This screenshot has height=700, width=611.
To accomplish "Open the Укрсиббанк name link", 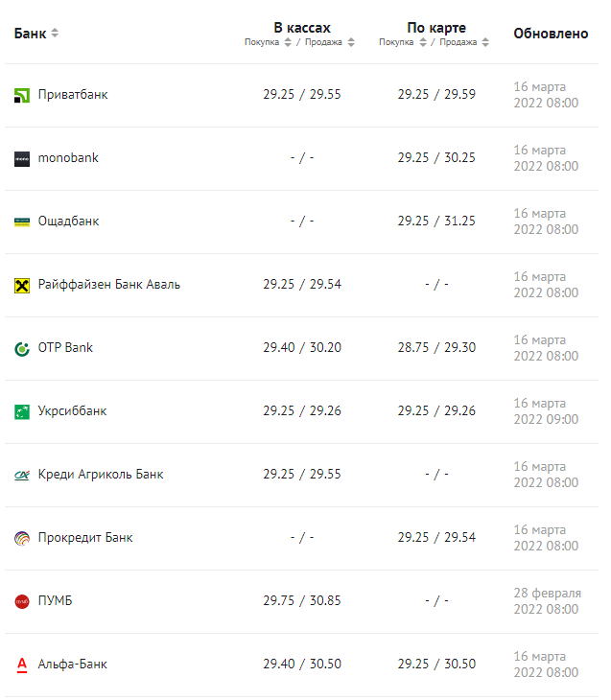I will pos(72,410).
